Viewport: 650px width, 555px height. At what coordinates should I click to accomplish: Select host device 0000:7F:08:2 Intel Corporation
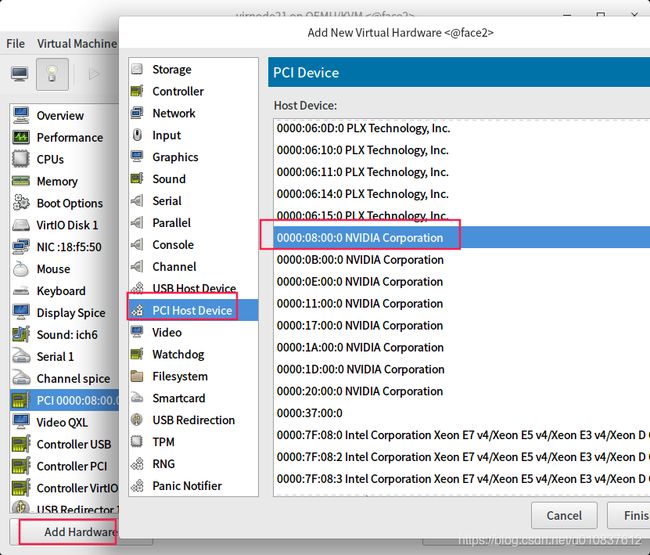(x=461, y=457)
